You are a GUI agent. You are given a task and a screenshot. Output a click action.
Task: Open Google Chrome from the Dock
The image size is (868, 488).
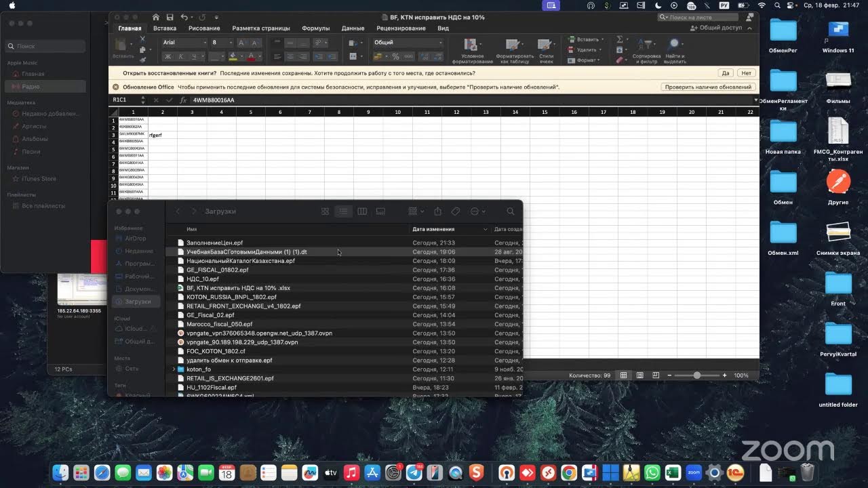tap(569, 472)
